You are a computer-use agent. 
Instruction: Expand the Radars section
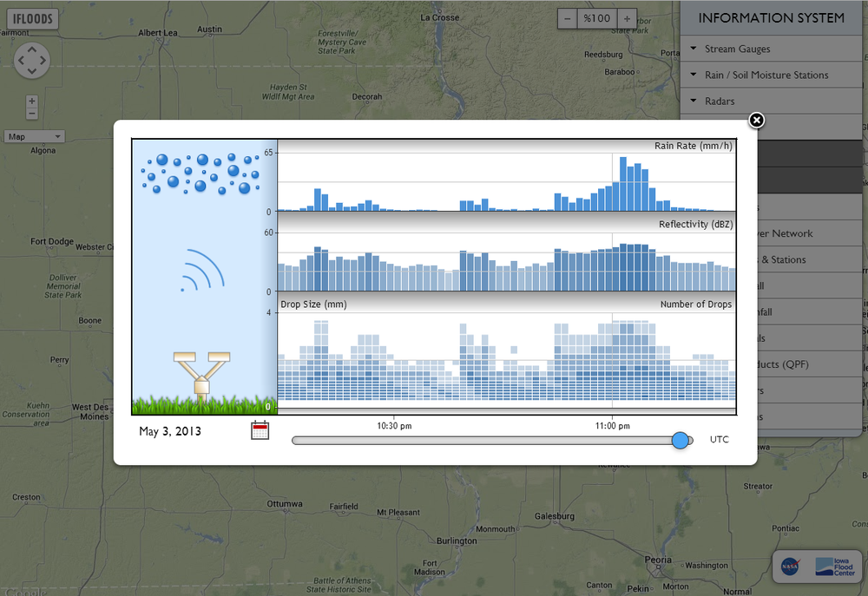pos(720,102)
